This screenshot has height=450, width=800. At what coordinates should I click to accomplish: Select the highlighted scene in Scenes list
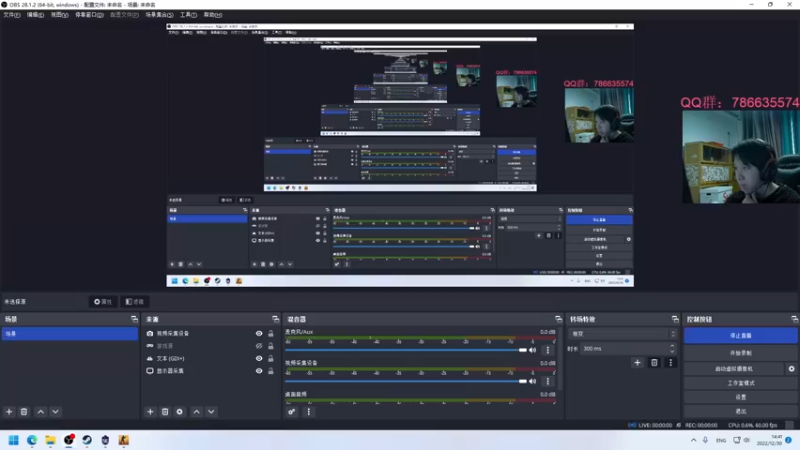pyautogui.click(x=70, y=334)
